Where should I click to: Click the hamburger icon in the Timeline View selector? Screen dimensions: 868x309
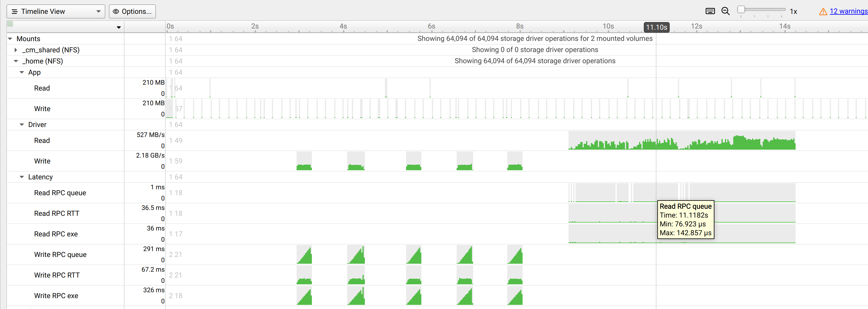14,11
